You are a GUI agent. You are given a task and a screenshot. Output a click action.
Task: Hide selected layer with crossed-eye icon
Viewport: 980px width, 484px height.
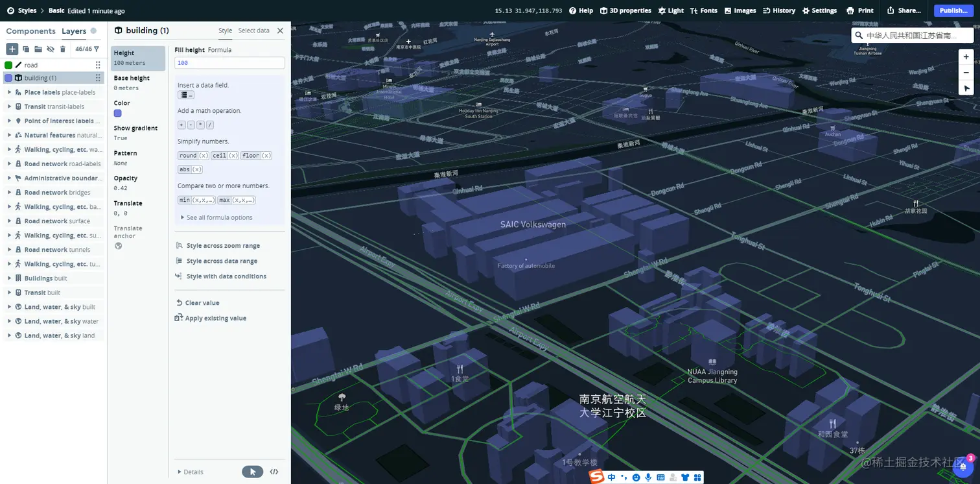point(51,49)
